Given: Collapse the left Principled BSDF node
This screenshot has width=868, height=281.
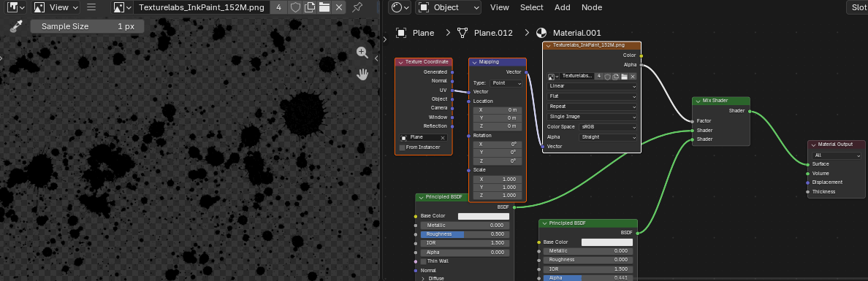Looking at the screenshot, I should [421, 197].
